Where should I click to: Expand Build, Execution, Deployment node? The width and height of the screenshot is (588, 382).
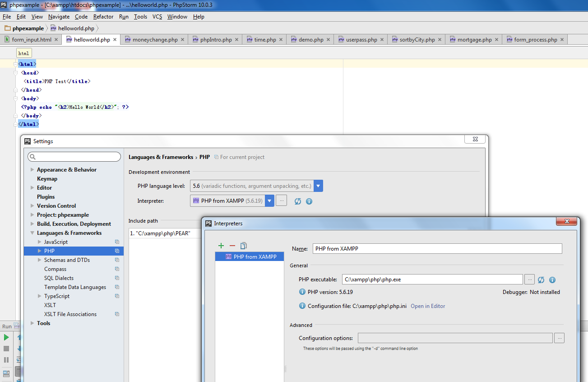pos(32,224)
